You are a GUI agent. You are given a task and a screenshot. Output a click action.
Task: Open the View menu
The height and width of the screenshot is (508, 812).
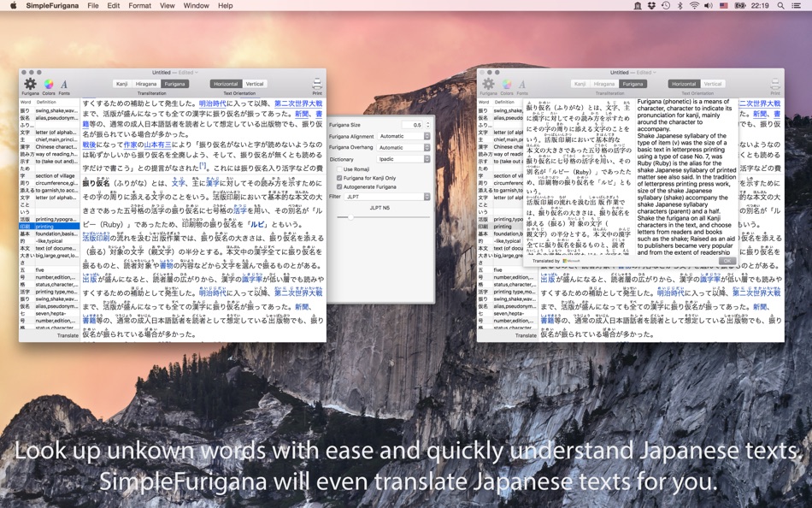(x=168, y=6)
